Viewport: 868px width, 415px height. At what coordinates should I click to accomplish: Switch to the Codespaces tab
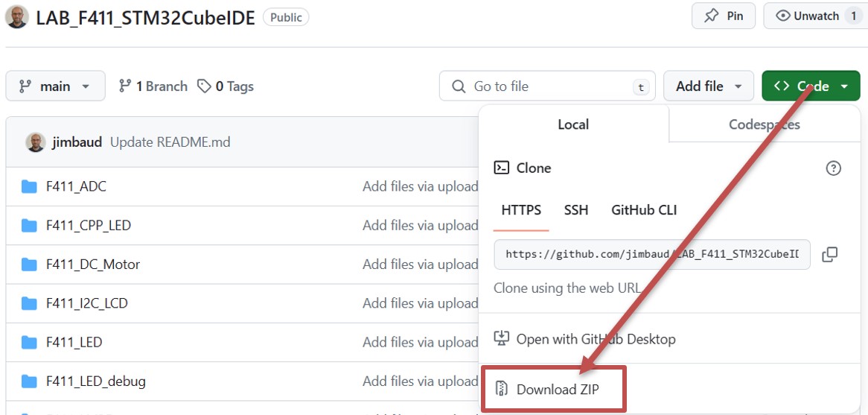click(765, 124)
